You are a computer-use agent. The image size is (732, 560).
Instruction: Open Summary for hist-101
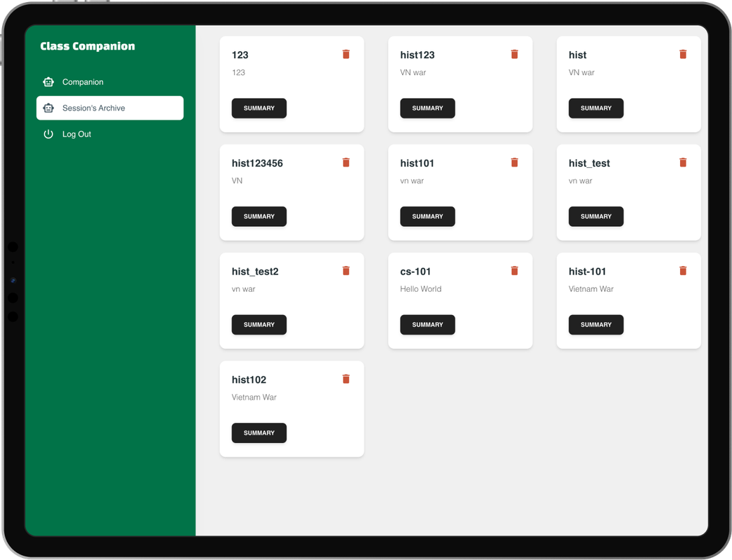click(x=596, y=325)
